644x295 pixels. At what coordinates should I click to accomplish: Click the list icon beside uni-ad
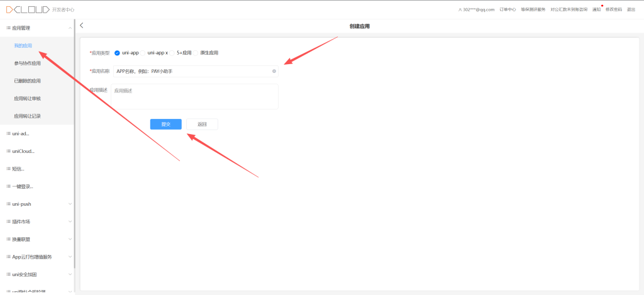pos(8,133)
